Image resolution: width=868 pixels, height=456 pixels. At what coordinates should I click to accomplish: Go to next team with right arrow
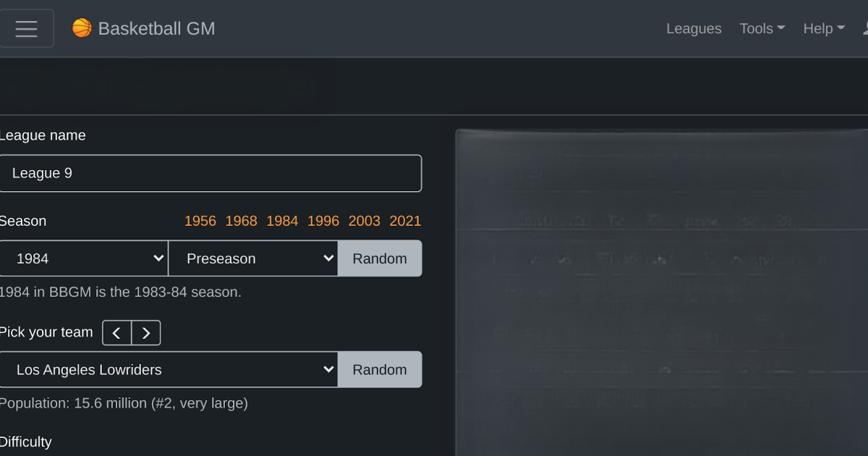[146, 333]
